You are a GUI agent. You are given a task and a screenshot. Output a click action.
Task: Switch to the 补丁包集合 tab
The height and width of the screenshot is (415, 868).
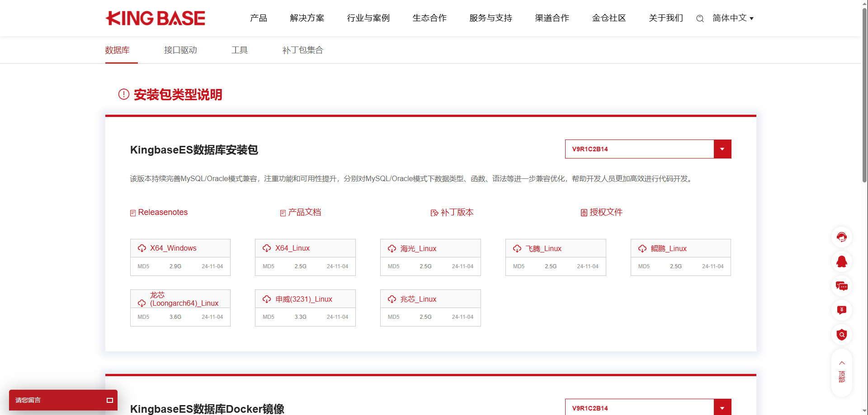click(x=302, y=50)
